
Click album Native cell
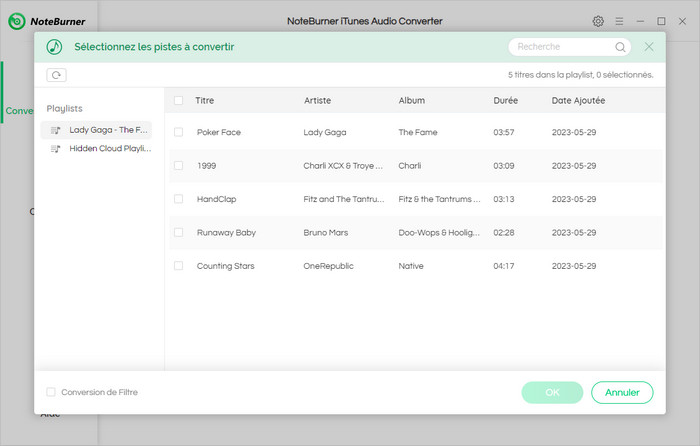pyautogui.click(x=411, y=266)
